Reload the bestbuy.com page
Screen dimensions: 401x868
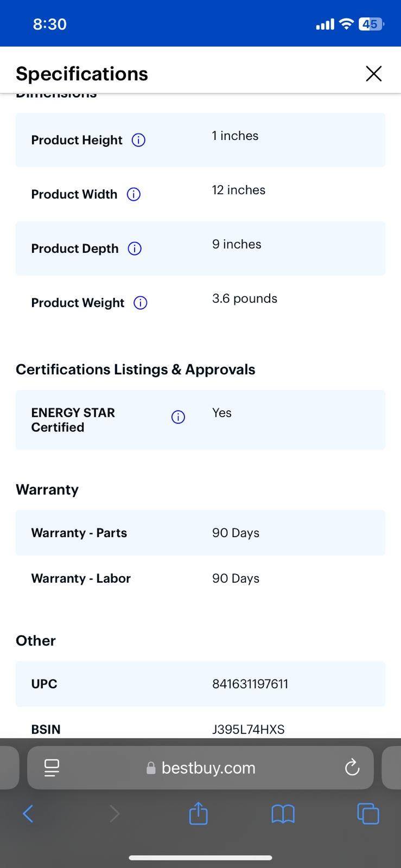tap(352, 767)
